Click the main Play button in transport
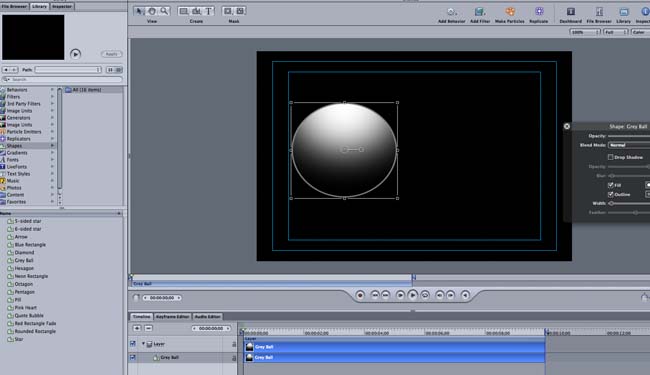 coord(412,295)
